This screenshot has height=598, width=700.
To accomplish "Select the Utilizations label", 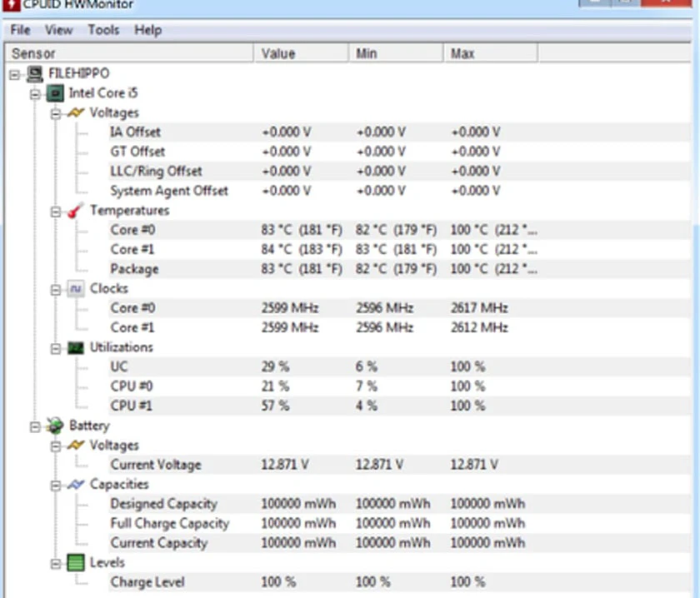I will click(122, 347).
